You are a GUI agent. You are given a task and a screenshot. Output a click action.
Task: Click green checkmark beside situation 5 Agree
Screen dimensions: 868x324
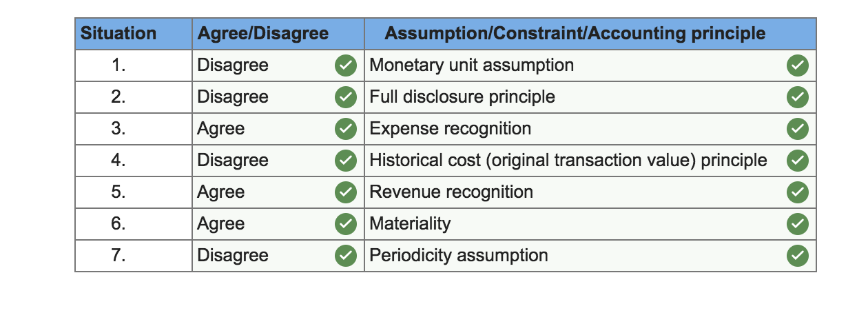coord(345,192)
